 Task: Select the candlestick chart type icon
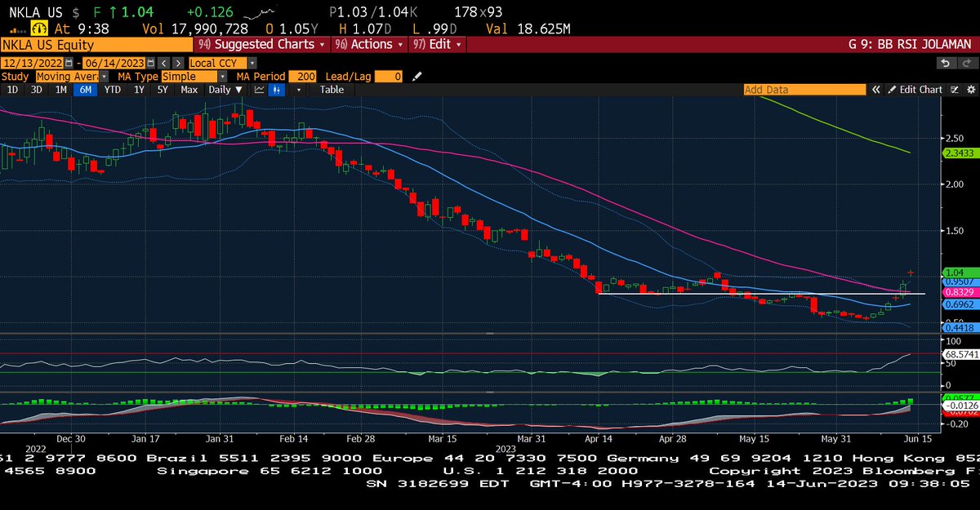pyautogui.click(x=278, y=90)
